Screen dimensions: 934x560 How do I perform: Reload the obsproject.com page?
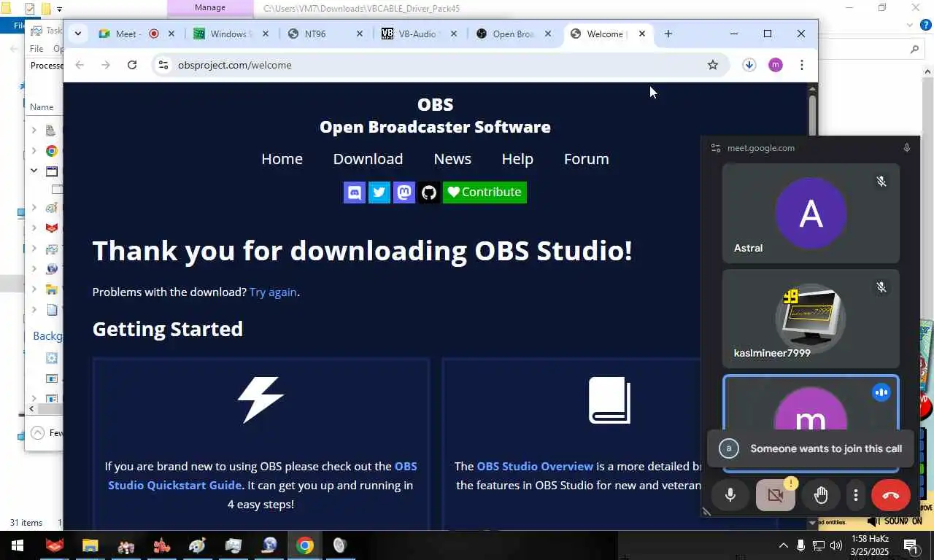click(x=132, y=65)
